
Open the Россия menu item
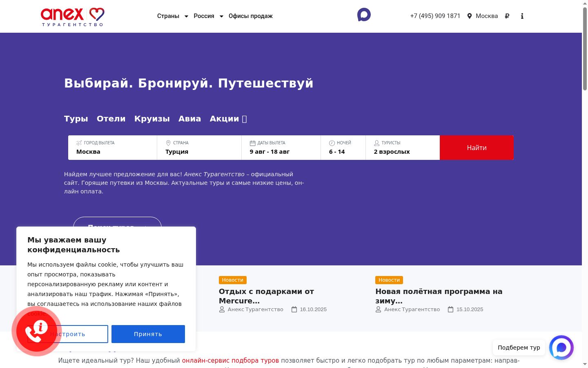(204, 16)
